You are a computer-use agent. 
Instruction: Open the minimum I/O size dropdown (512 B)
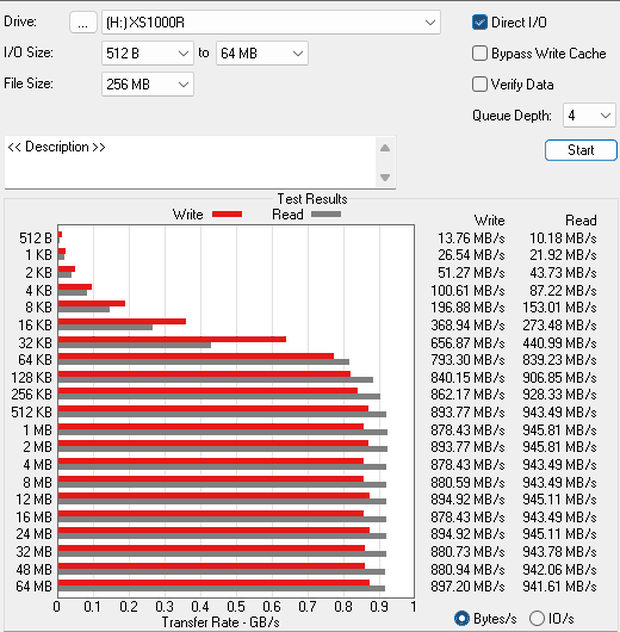[x=148, y=53]
